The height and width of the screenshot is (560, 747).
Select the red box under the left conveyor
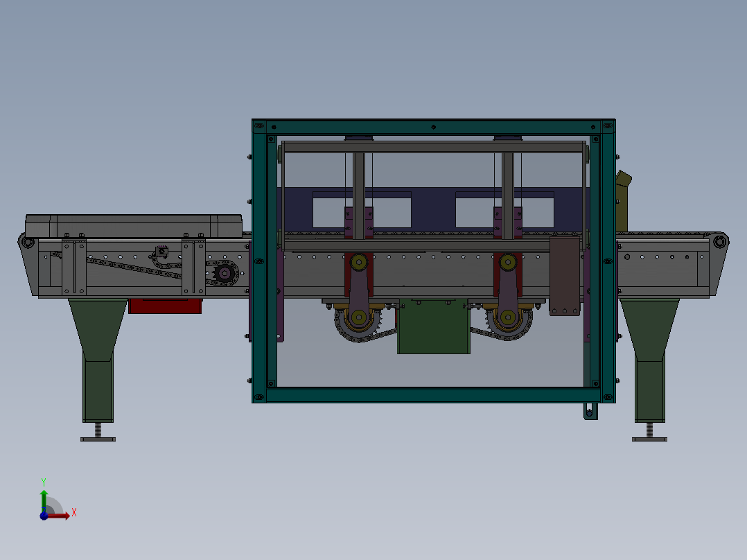165,306
